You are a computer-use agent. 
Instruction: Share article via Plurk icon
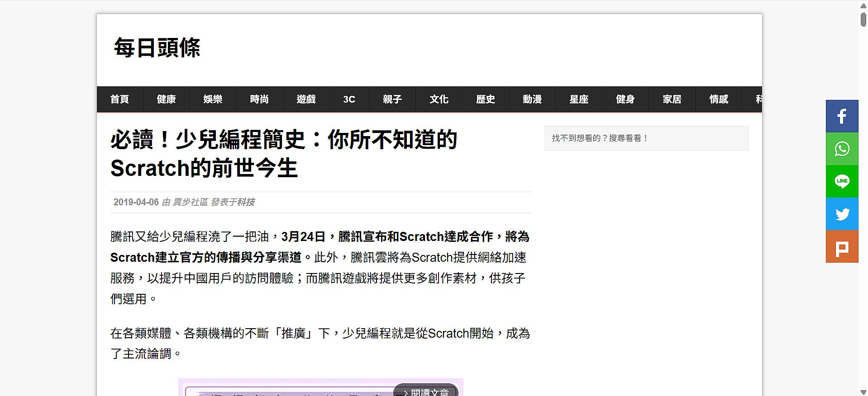(x=842, y=247)
